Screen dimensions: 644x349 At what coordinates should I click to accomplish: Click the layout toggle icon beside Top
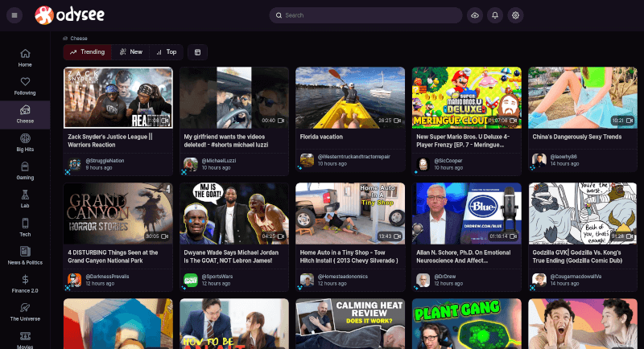(197, 52)
